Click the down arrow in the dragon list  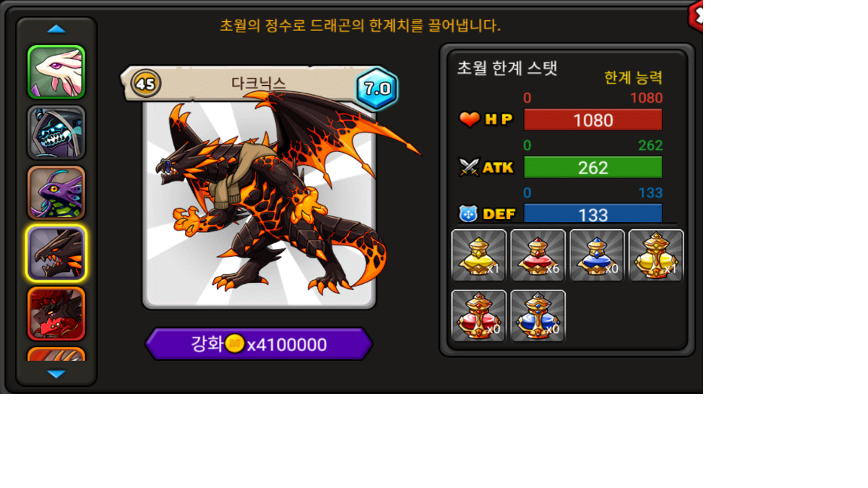coord(57,374)
